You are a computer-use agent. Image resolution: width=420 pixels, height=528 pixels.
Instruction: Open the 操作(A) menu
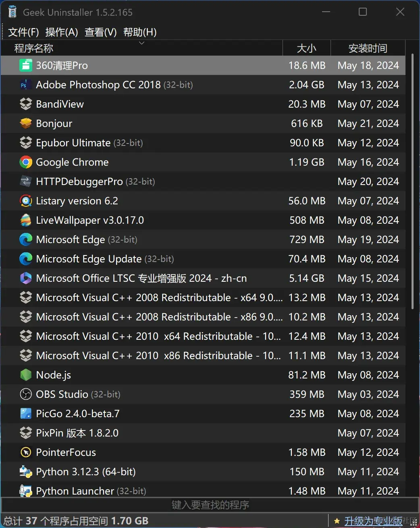pos(62,32)
